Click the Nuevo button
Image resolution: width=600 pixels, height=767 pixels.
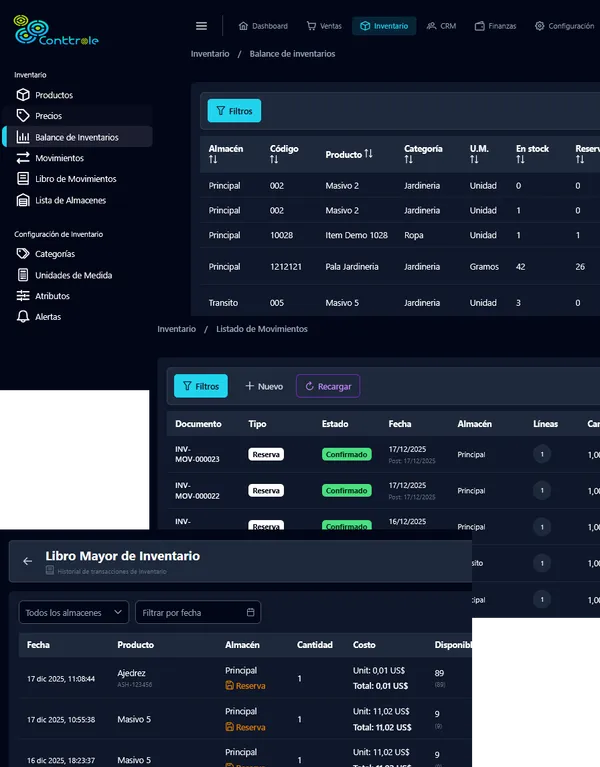[264, 386]
